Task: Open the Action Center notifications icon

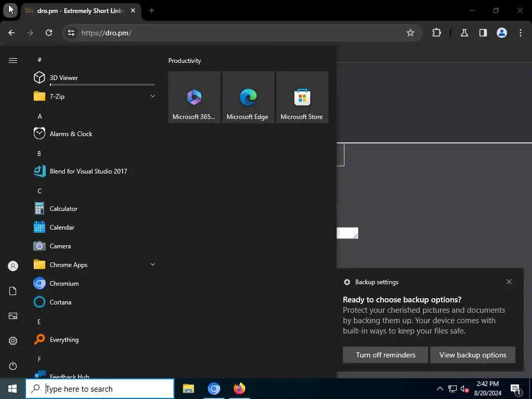Action: [x=516, y=389]
